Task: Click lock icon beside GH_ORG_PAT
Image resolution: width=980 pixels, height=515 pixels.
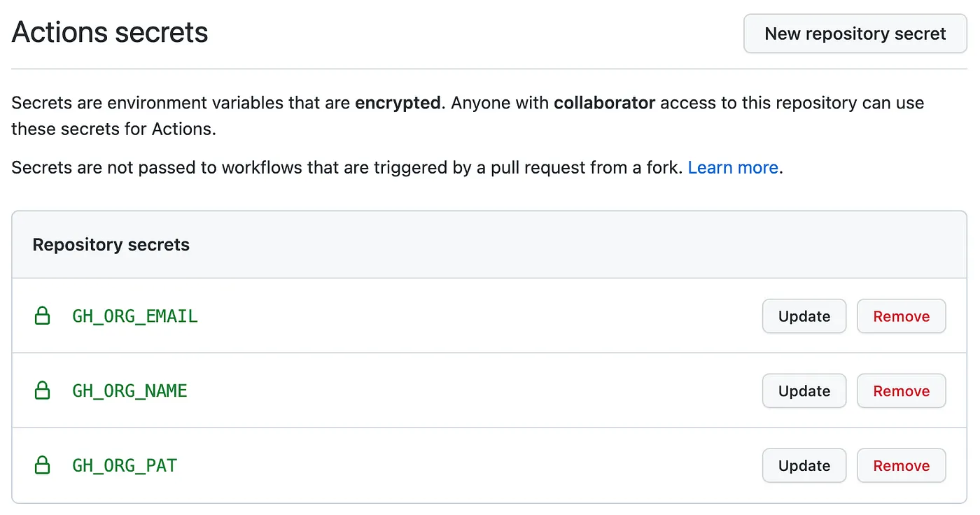Action: pyautogui.click(x=43, y=465)
